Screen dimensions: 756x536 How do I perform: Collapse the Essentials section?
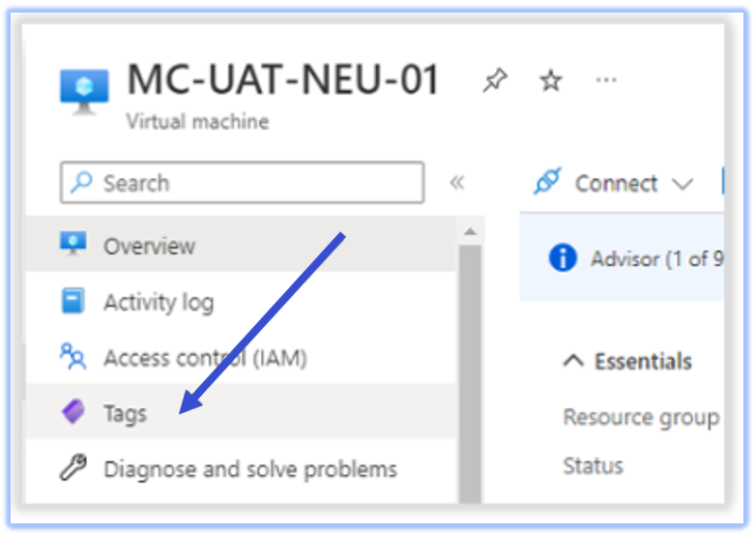coord(573,361)
